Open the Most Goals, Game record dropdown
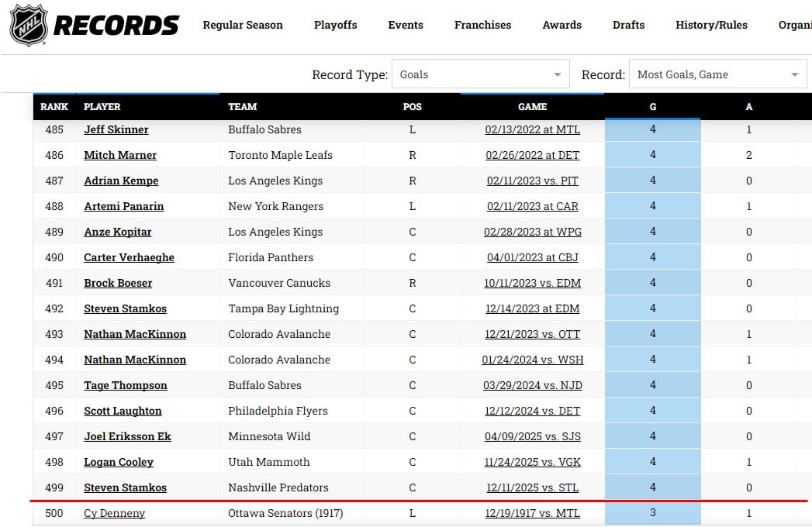This screenshot has width=812, height=527. pyautogui.click(x=717, y=74)
